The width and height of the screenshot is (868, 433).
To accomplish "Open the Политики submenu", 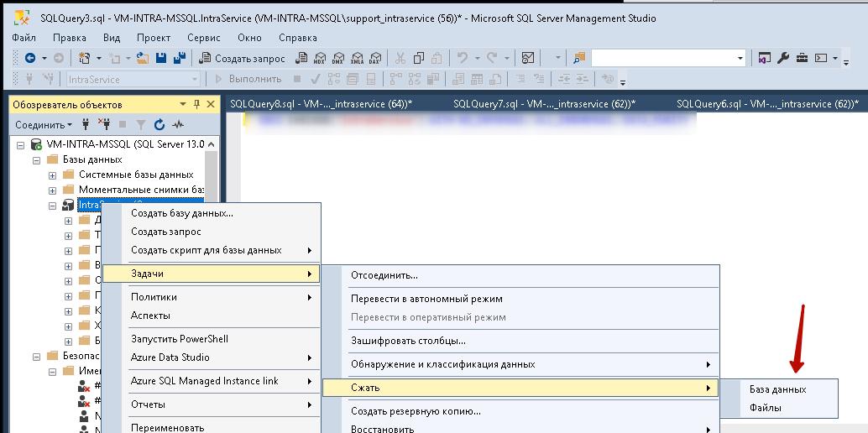I will tap(212, 297).
